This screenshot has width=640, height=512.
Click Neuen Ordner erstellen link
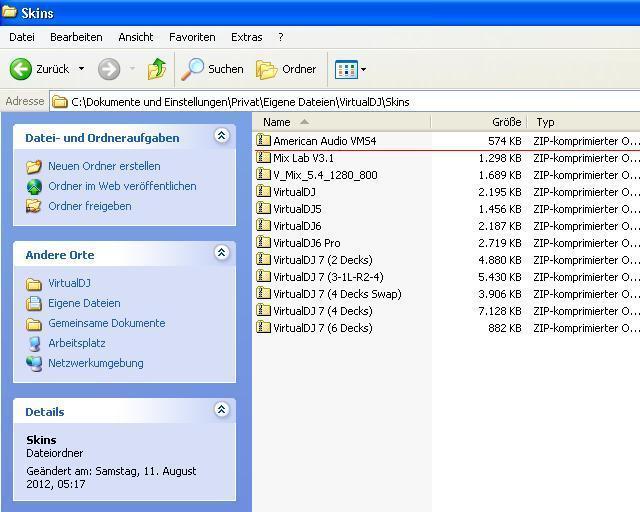[104, 166]
